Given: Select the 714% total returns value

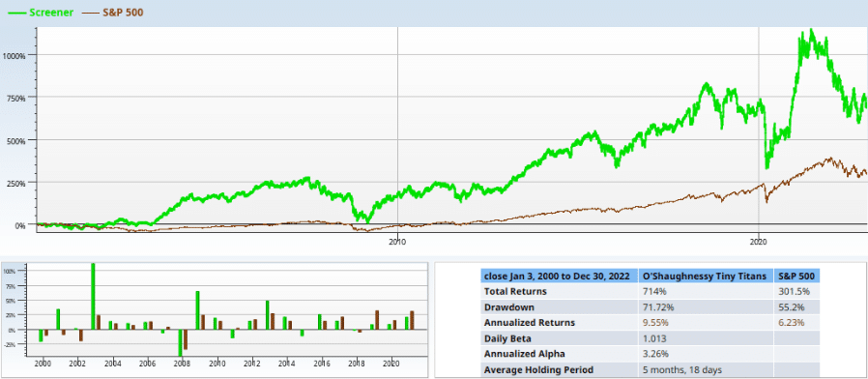Looking at the screenshot, I should [x=651, y=291].
